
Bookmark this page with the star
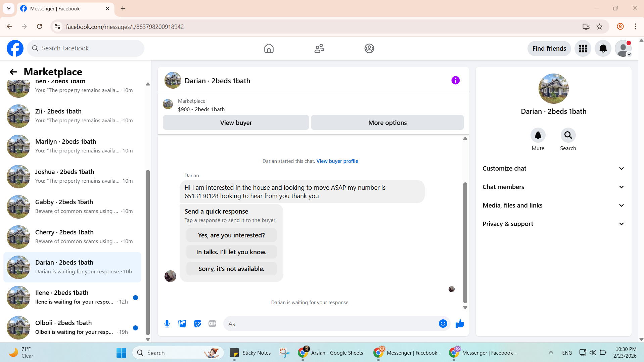tap(599, 27)
